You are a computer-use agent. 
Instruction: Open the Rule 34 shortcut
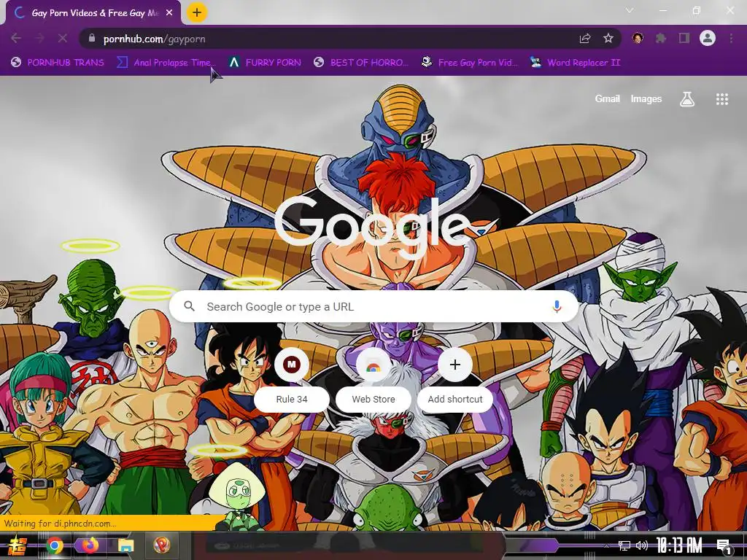pyautogui.click(x=292, y=379)
